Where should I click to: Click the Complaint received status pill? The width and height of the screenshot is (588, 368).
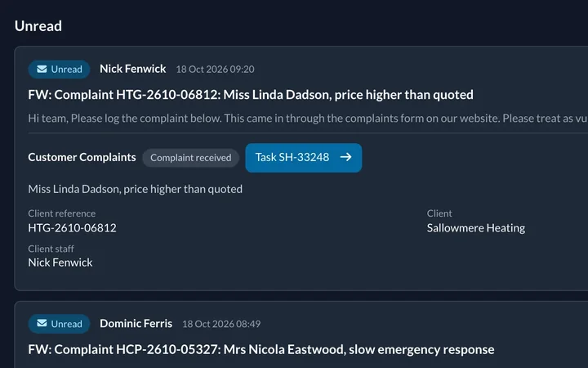coord(190,158)
